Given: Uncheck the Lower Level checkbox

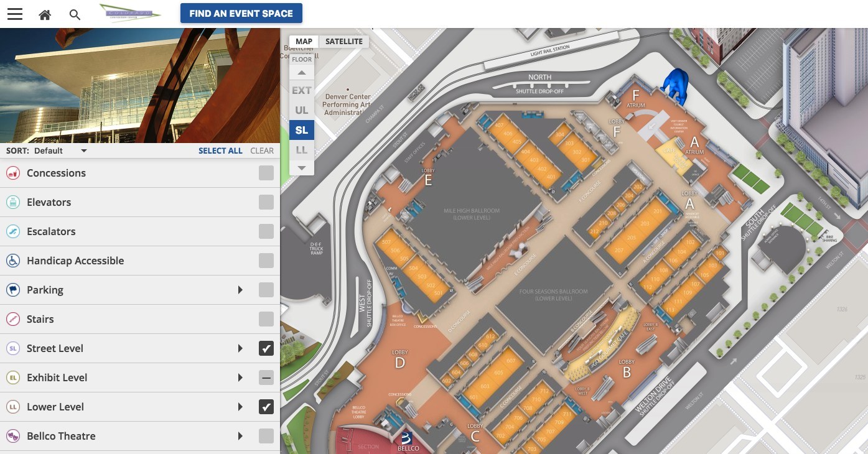Looking at the screenshot, I should tap(266, 407).
